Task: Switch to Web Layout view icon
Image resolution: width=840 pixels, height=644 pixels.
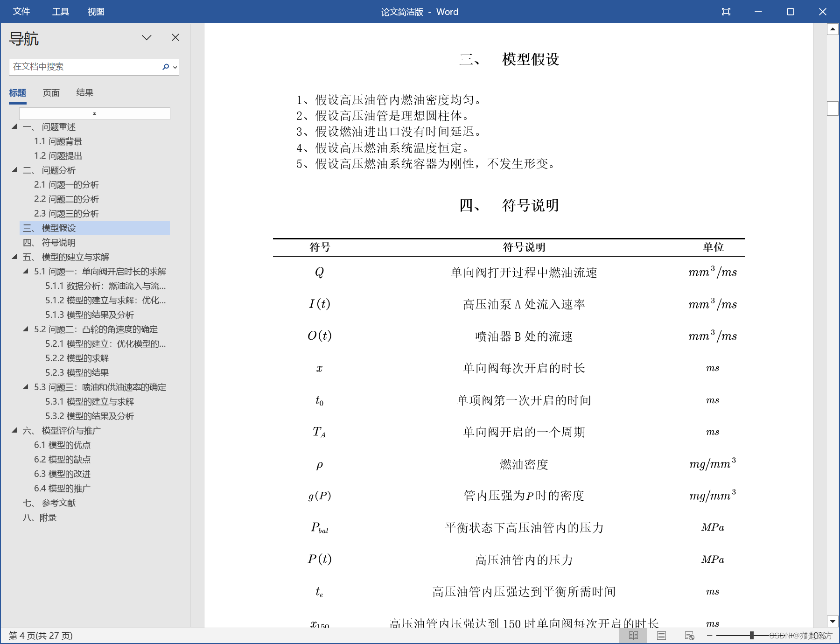Action: 689,636
